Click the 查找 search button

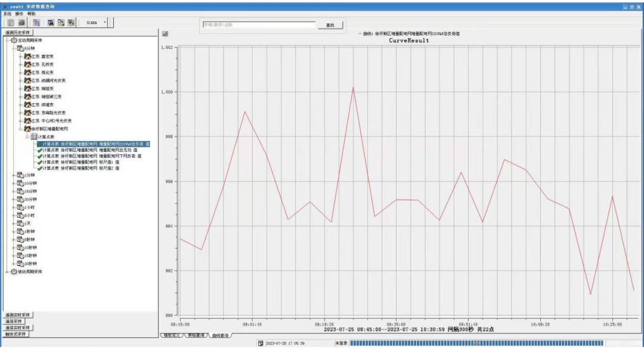click(330, 25)
